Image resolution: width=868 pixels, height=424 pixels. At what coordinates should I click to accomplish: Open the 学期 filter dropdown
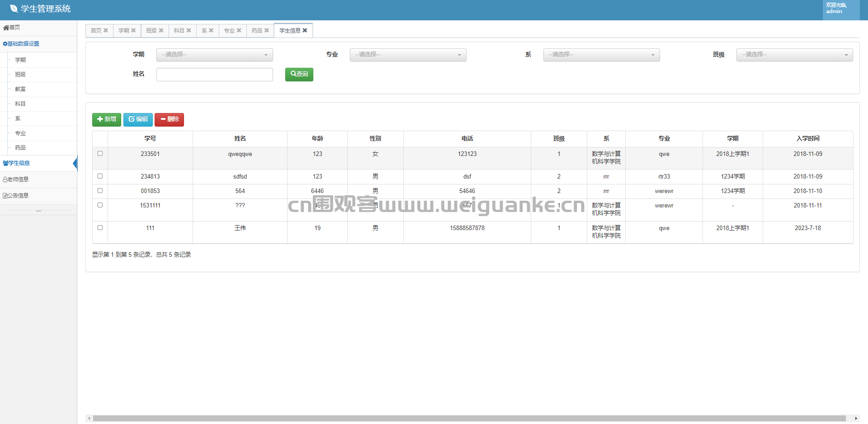[x=214, y=55]
